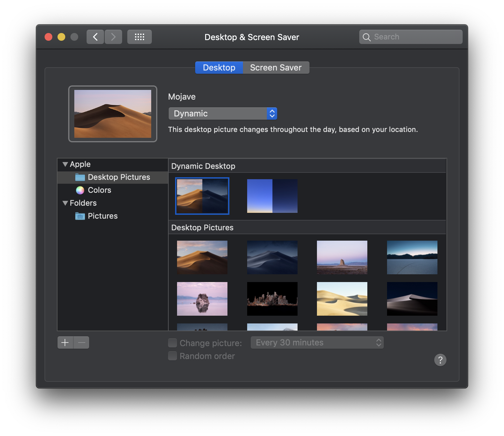Switch to the Screen Saver tab

276,68
